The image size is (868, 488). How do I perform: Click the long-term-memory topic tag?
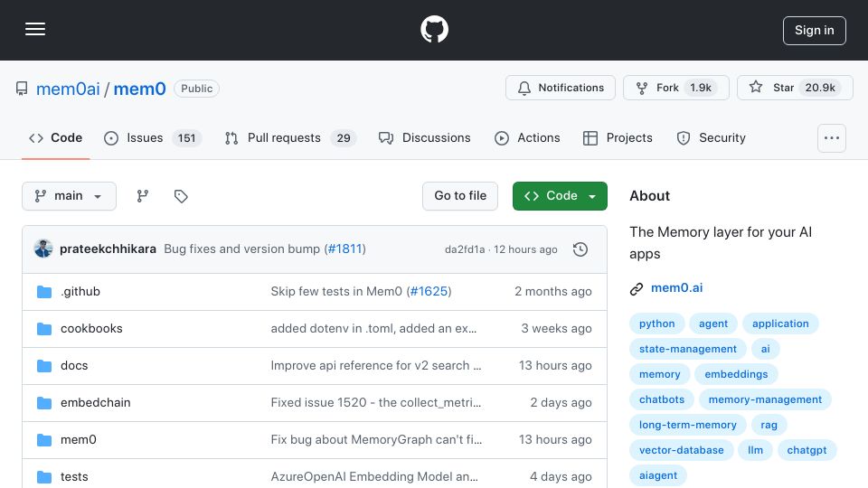pyautogui.click(x=687, y=425)
